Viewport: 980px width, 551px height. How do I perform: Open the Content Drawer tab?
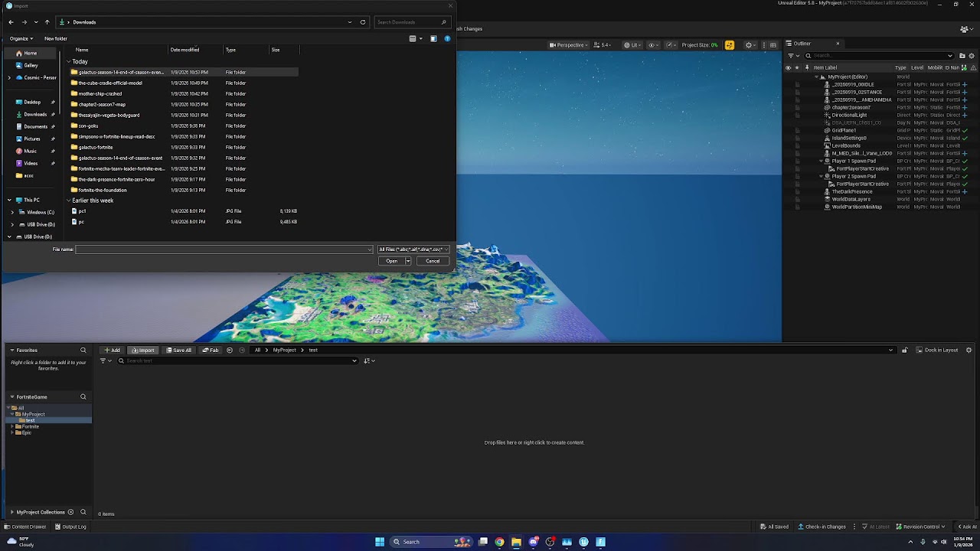(24, 527)
